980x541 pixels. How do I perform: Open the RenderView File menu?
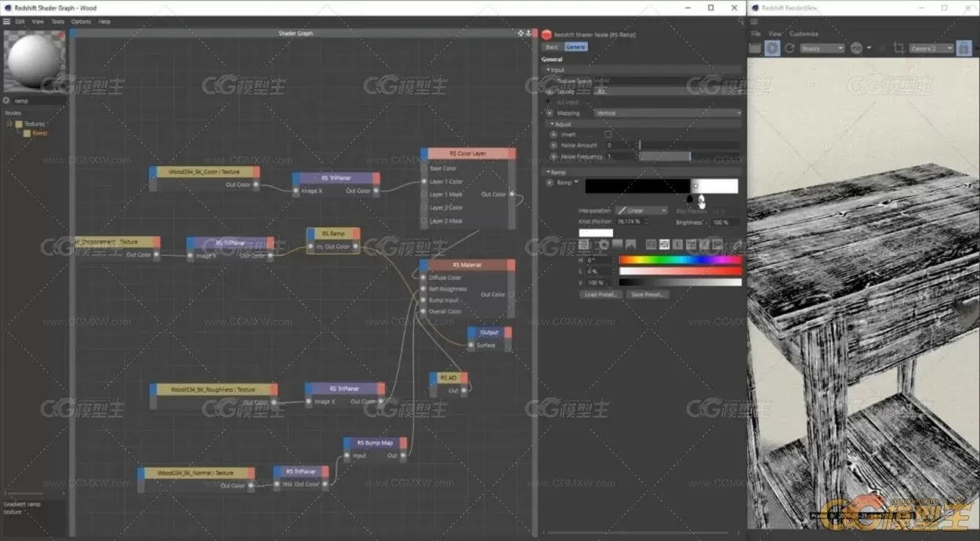tap(756, 34)
